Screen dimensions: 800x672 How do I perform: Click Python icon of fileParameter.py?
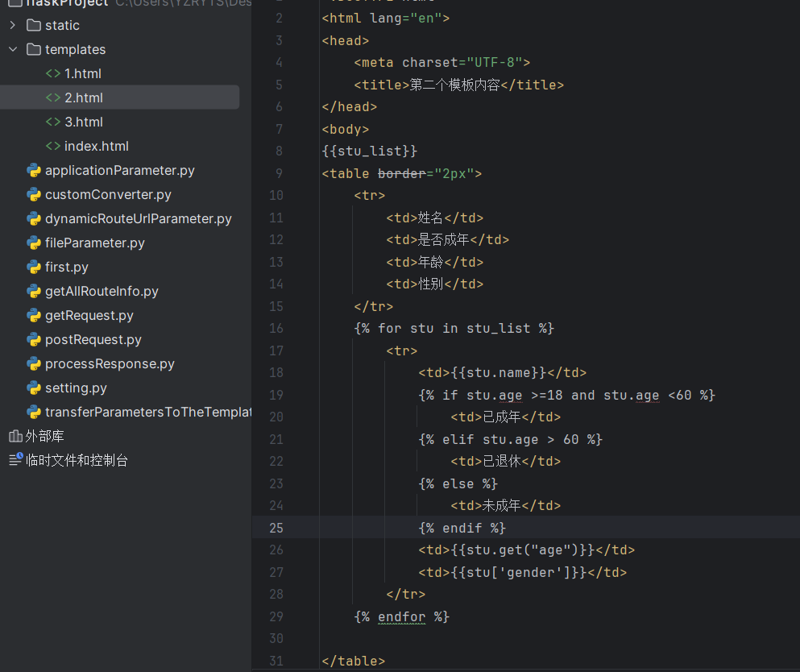point(34,243)
